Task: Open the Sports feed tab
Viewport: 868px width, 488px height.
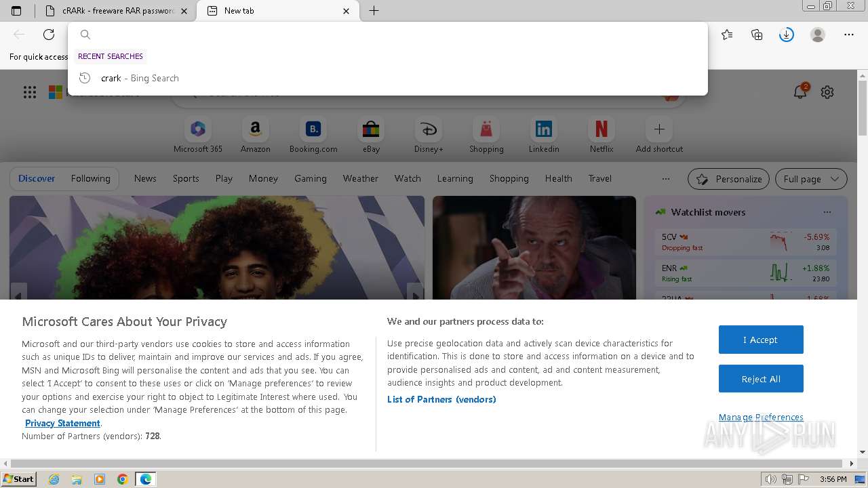Action: [186, 178]
